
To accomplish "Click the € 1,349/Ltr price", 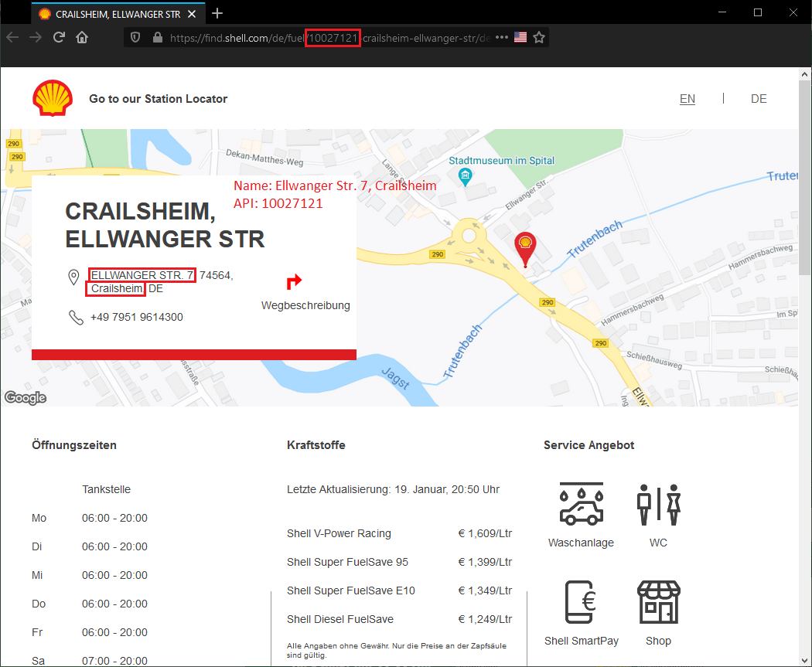I will coord(485,590).
